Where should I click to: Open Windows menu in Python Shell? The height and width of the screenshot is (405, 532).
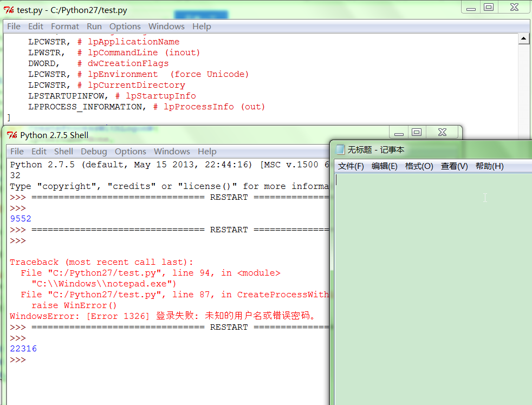click(172, 151)
